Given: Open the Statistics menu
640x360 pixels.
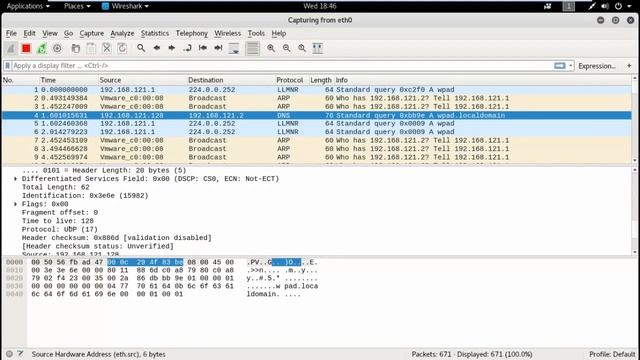Looking at the screenshot, I should tap(155, 33).
